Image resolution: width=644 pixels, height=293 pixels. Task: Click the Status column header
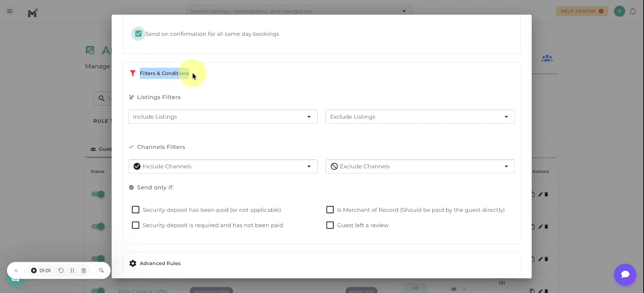(x=97, y=171)
